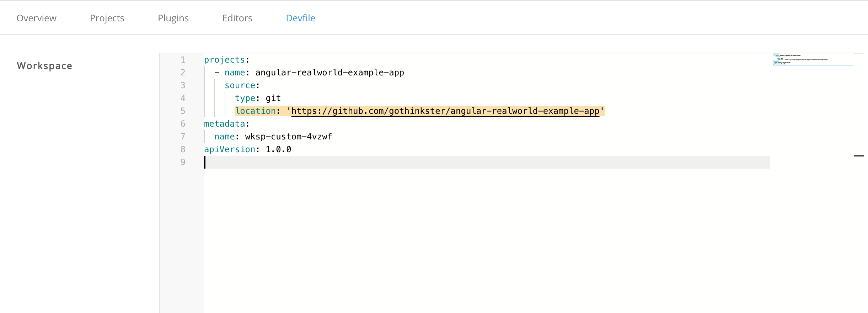Click workspace name wksp-custom-4vzwf
Screen dimensions: 868x313
pyautogui.click(x=289, y=137)
